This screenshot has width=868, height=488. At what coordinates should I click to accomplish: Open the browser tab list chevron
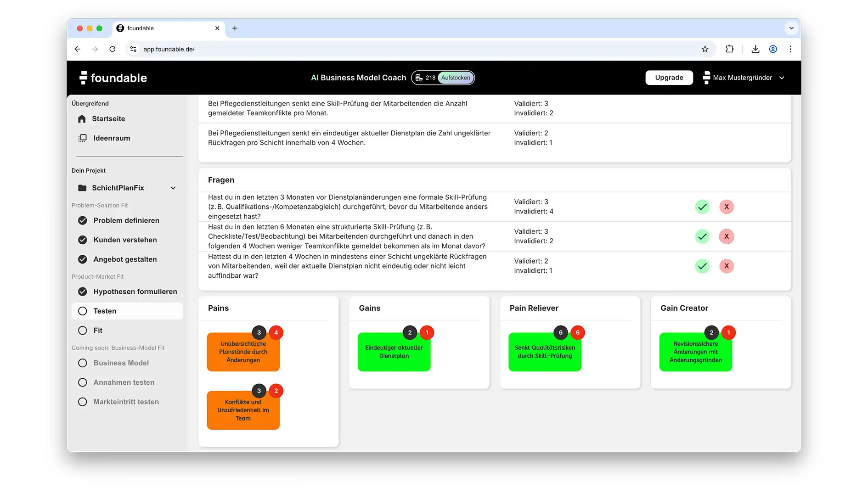(x=791, y=28)
